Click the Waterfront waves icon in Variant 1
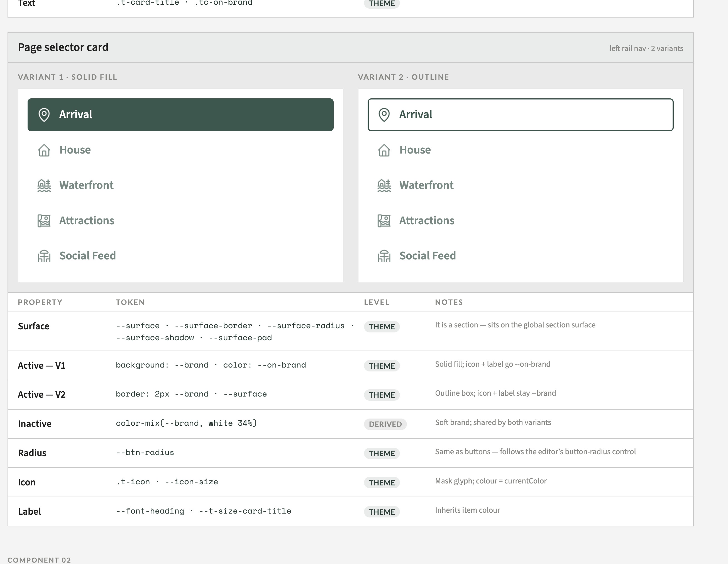This screenshot has height=564, width=728. point(44,185)
